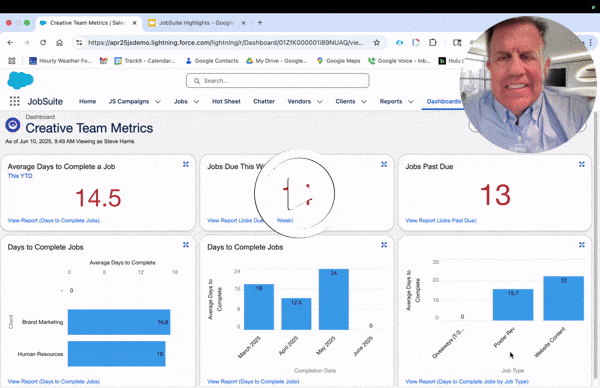
Task: Go to the Home nav tab
Action: [87, 101]
